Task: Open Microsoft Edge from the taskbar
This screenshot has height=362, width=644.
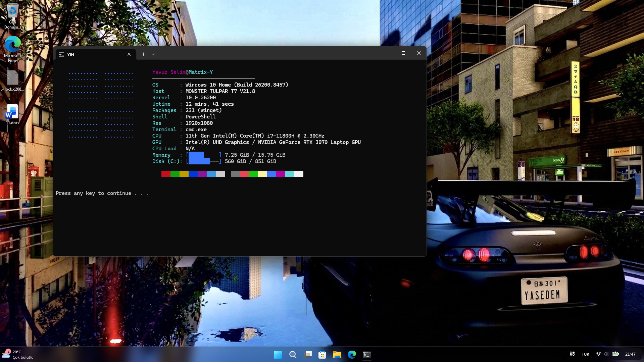Action: tap(352, 355)
